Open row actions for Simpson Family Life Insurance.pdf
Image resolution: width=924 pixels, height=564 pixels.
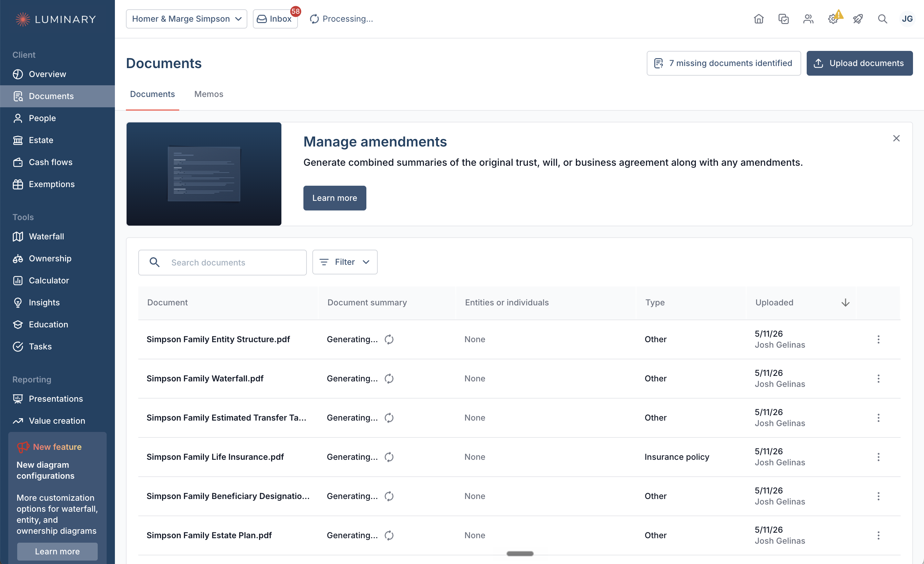[x=878, y=457]
